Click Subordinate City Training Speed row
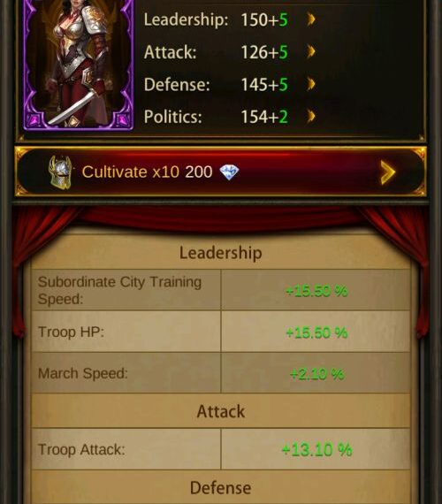 tap(220, 290)
